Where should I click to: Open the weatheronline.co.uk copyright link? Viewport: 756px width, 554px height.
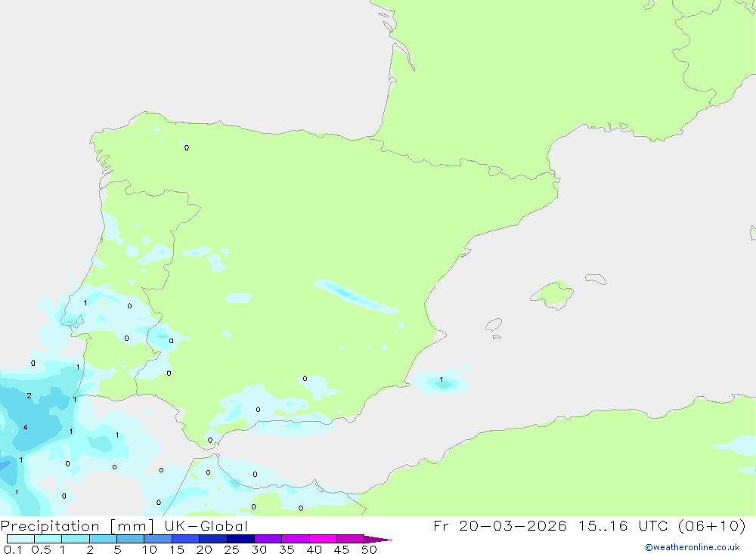692,547
